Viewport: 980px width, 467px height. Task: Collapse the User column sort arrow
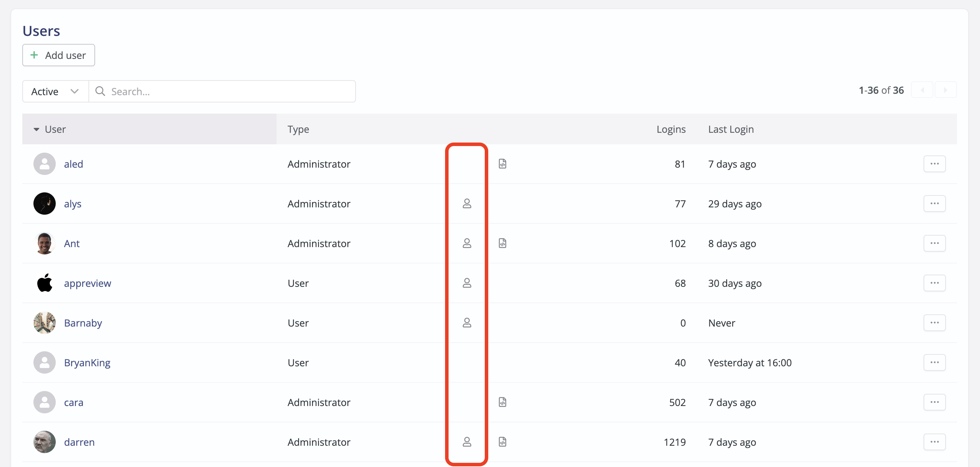[37, 129]
